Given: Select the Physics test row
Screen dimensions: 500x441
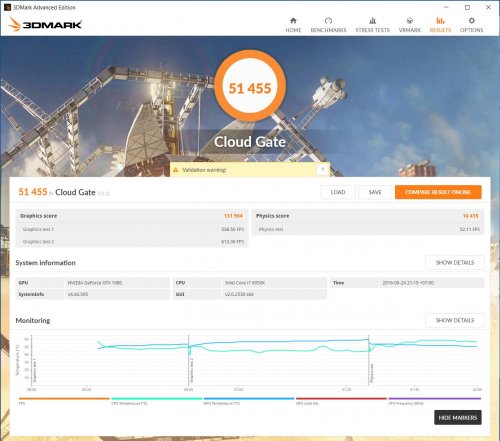Looking at the screenshot, I should [x=368, y=229].
